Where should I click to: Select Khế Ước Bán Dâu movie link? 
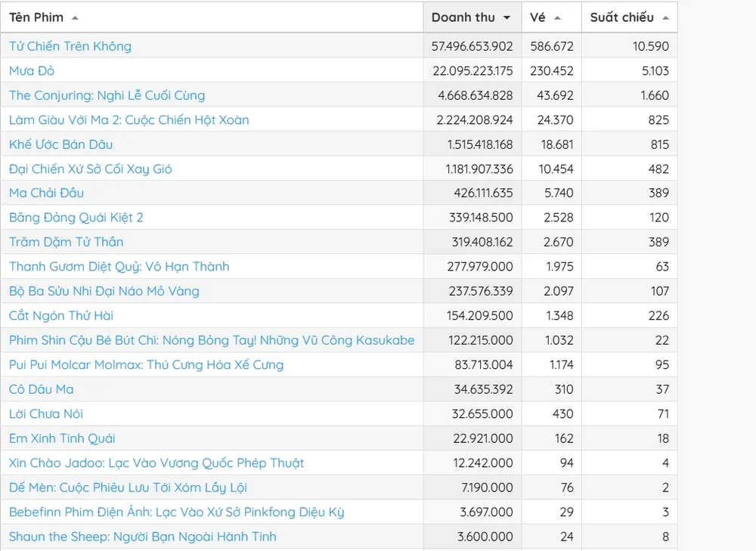tap(61, 144)
